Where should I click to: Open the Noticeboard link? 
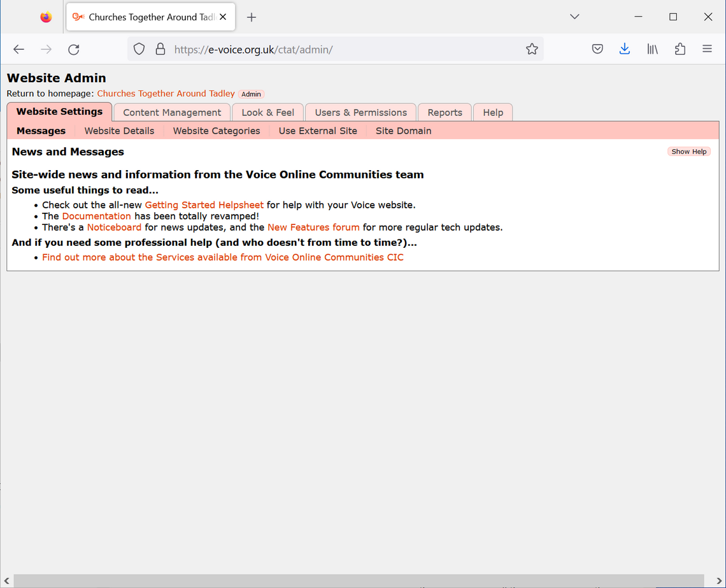click(x=115, y=227)
